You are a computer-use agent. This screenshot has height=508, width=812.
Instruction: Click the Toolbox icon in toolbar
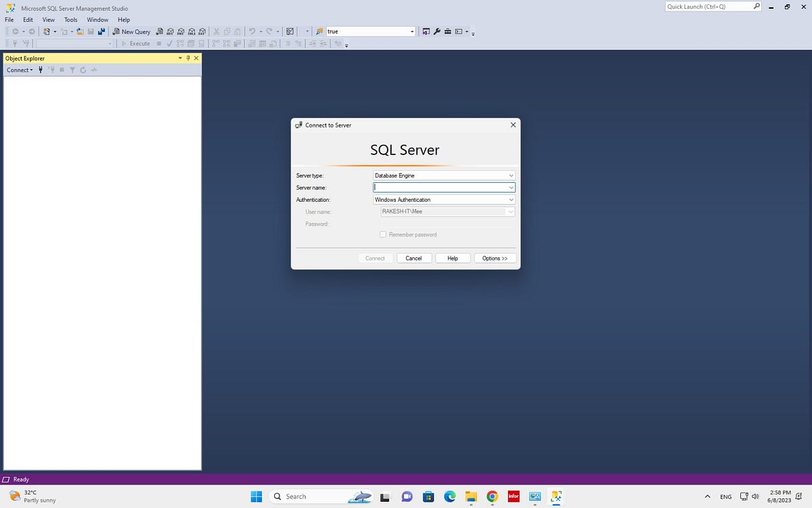click(x=447, y=31)
